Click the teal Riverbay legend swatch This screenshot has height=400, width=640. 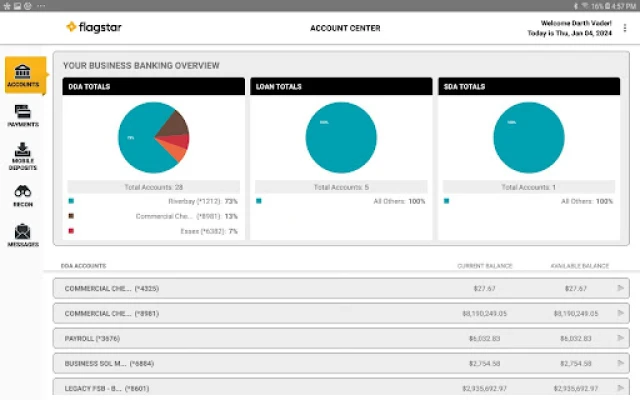[70, 201]
